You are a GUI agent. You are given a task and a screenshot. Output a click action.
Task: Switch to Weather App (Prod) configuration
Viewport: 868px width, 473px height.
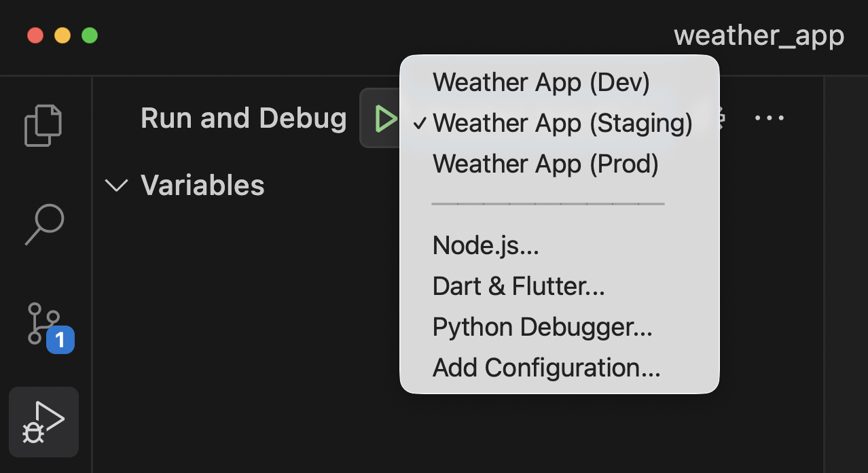(545, 164)
